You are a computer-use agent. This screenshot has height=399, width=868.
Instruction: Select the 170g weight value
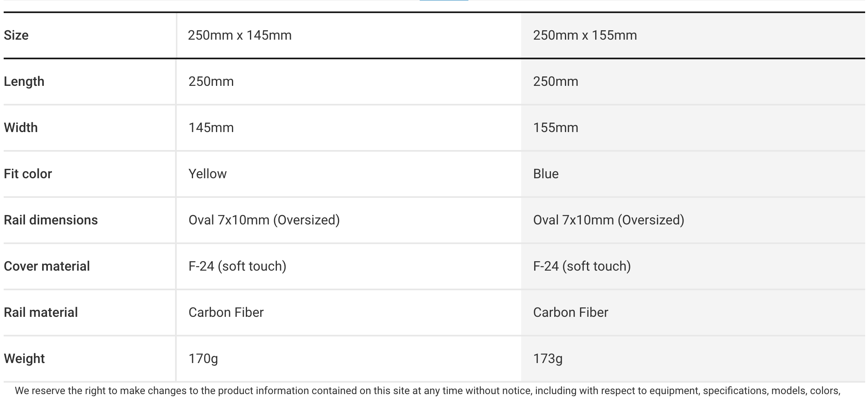203,359
